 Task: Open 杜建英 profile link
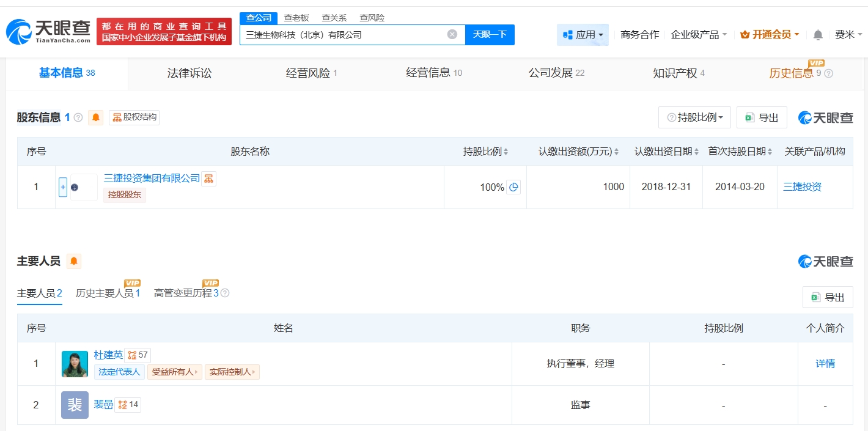click(108, 355)
